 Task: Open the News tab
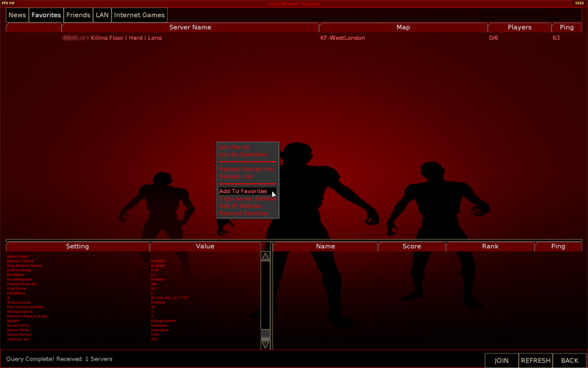point(17,15)
